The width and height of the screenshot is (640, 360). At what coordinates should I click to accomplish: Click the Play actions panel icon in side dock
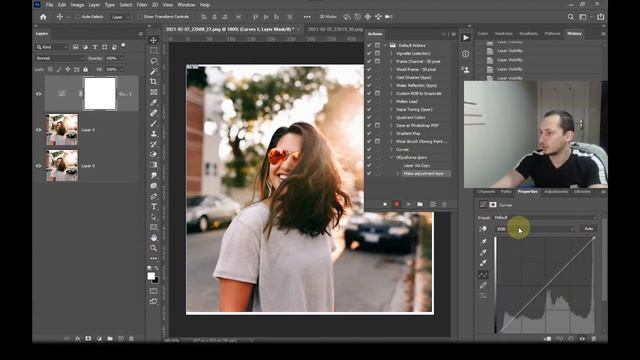click(x=466, y=38)
